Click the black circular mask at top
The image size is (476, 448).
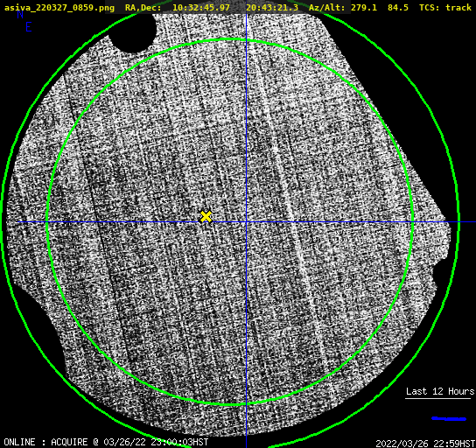[133, 31]
